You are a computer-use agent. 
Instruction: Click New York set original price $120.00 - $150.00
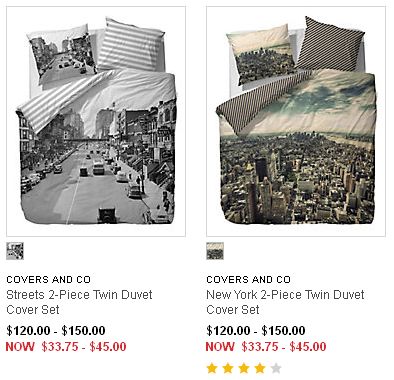(x=256, y=331)
